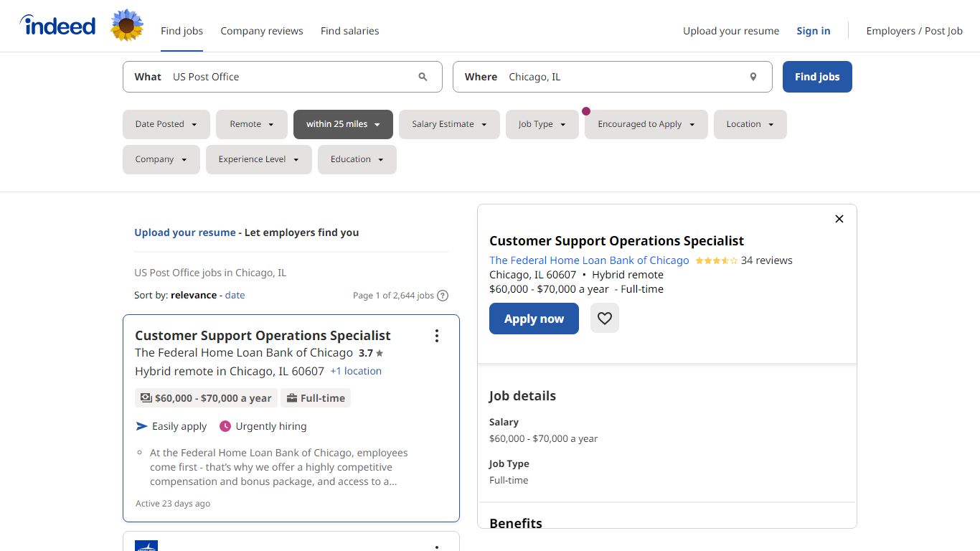Click the Active 23 days ago text
This screenshot has width=980, height=551.
pyautogui.click(x=173, y=504)
